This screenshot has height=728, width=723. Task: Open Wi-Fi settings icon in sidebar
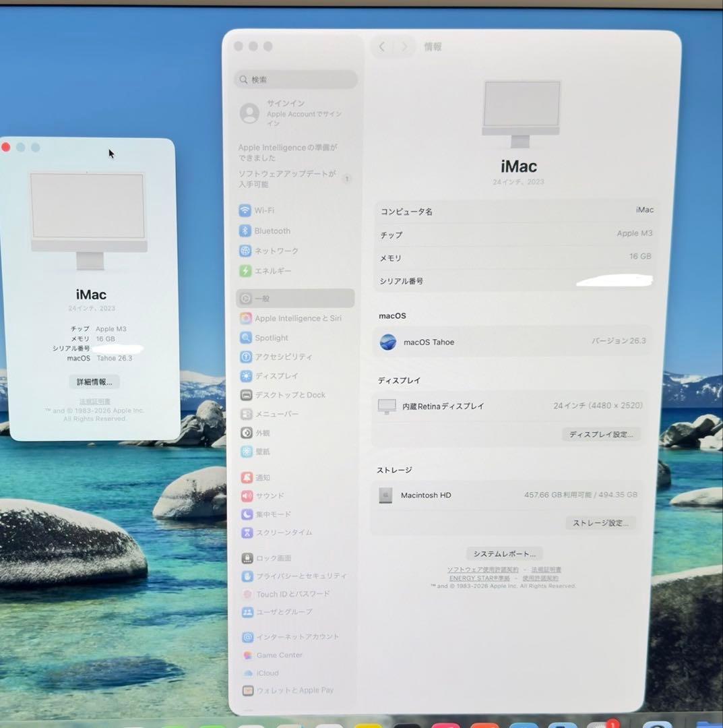[245, 210]
